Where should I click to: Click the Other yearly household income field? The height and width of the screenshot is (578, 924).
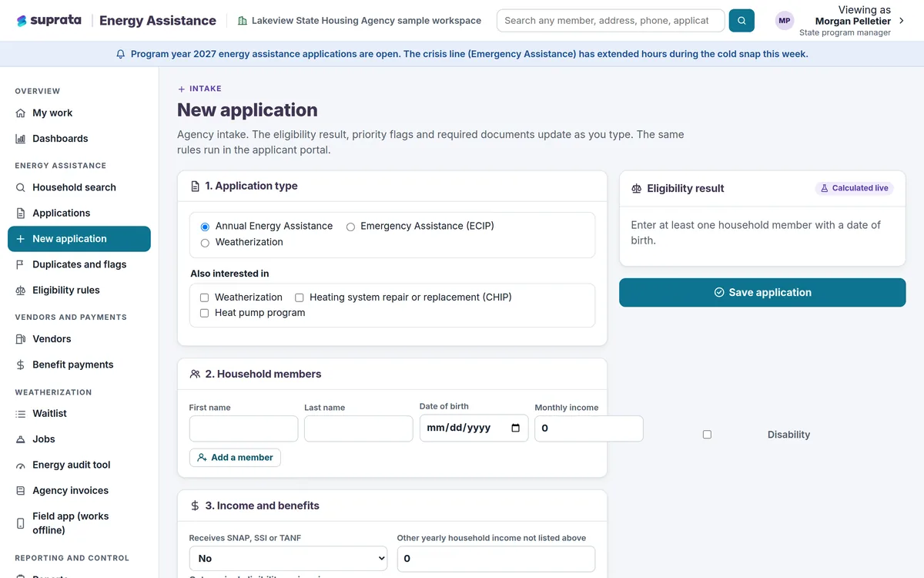(x=496, y=559)
